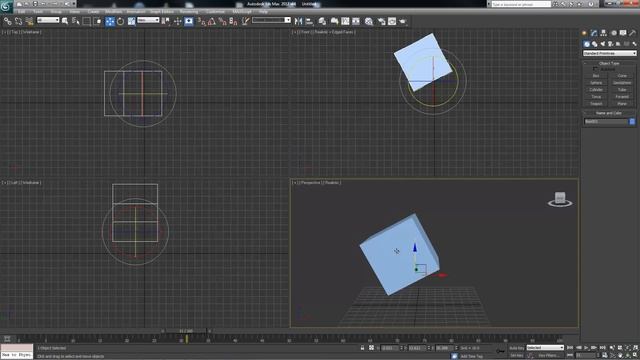The image size is (640, 360).
Task: Open the Manage Layers dialog icon
Action: coord(322,21)
